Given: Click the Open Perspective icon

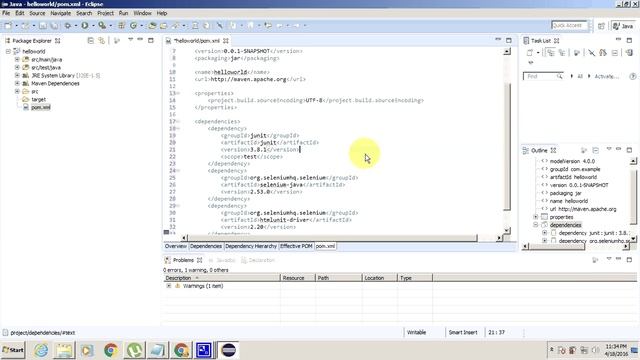Looking at the screenshot, I should 601,26.
